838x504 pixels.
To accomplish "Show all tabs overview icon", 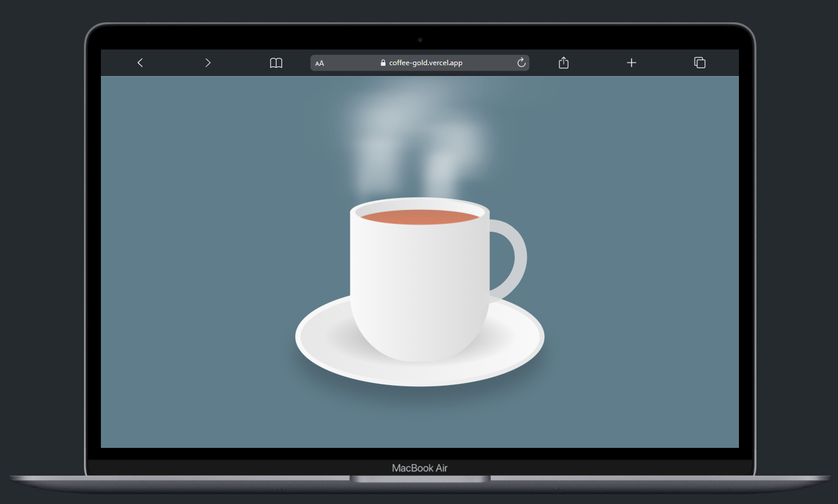I will [x=700, y=63].
